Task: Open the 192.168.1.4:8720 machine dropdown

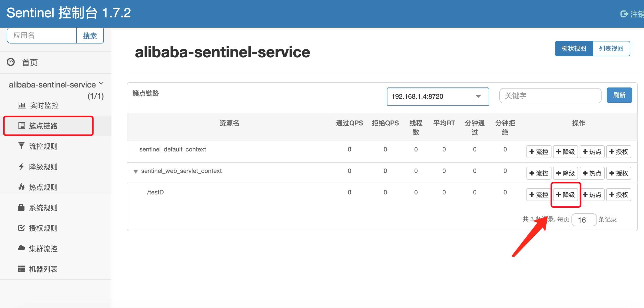Action: click(x=438, y=96)
